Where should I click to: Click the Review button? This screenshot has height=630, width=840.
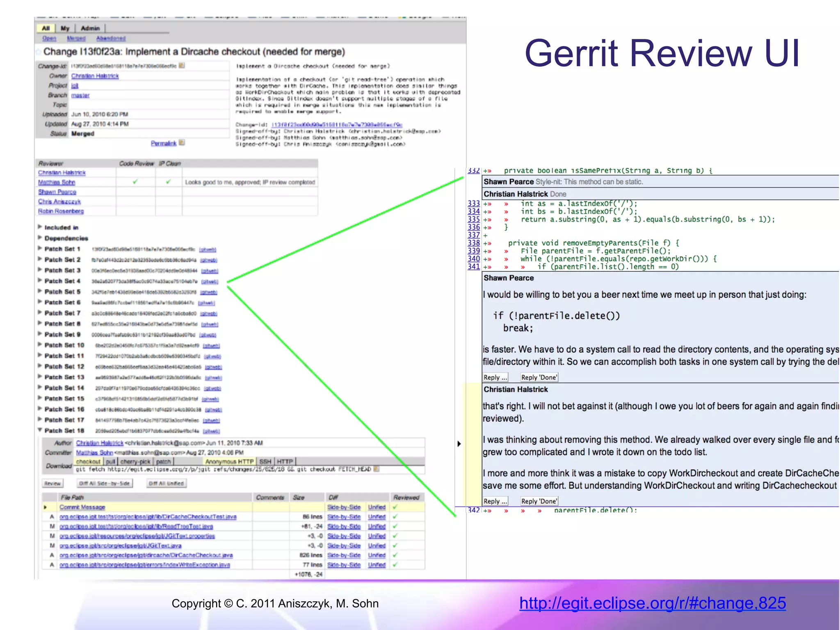point(52,483)
